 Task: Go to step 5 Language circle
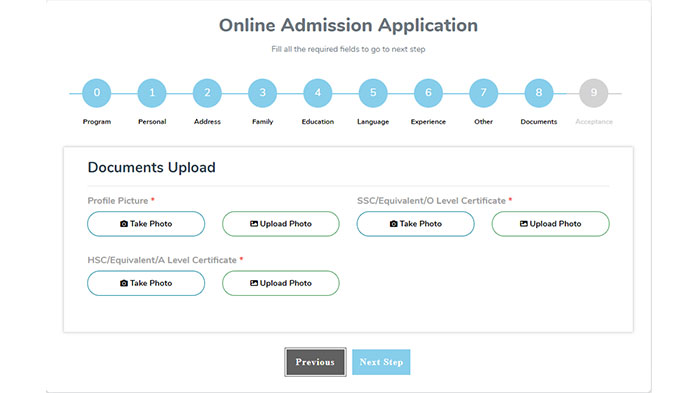coord(373,93)
